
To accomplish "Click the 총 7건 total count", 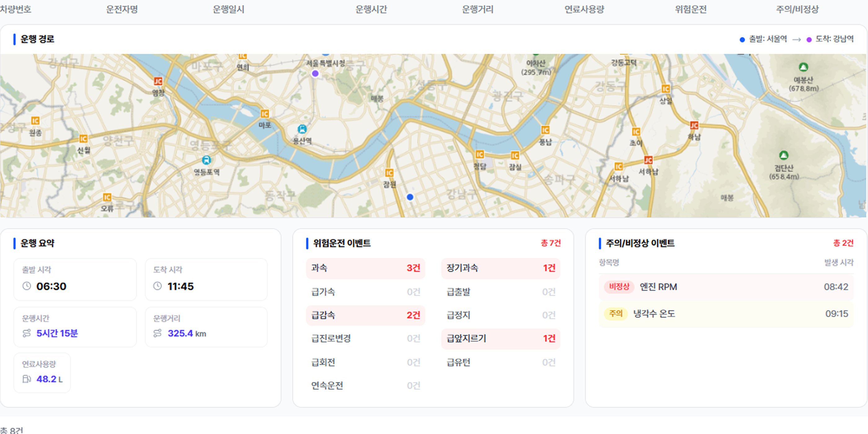I will [551, 243].
